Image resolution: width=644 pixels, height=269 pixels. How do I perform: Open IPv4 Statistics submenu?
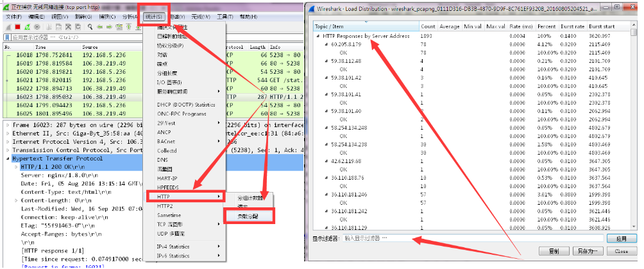click(184, 247)
